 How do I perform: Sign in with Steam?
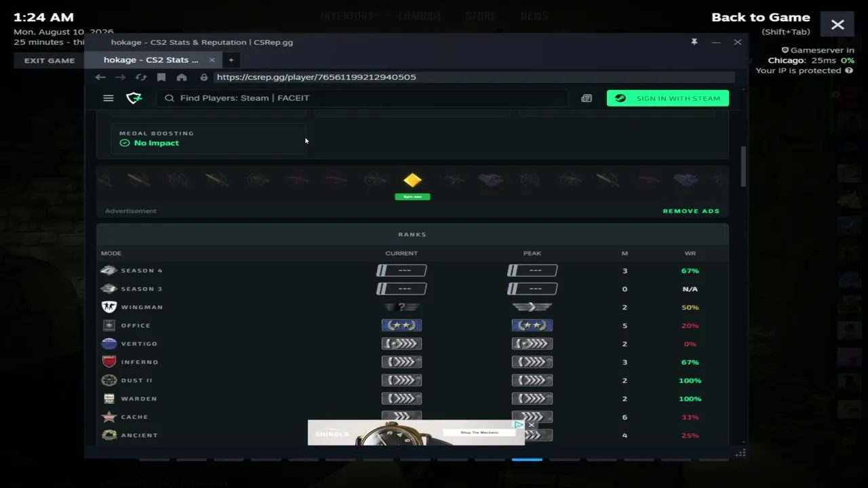[x=668, y=98]
